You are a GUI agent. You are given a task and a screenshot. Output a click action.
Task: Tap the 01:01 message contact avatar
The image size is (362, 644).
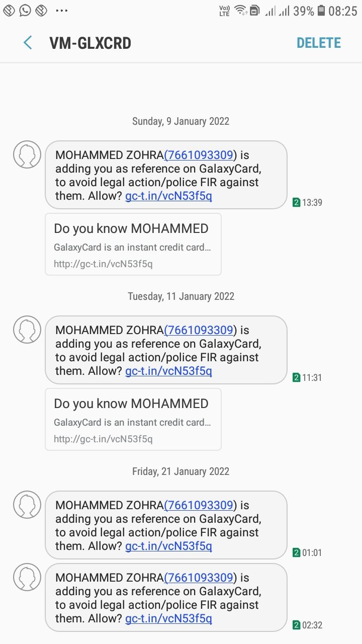pos(27,505)
